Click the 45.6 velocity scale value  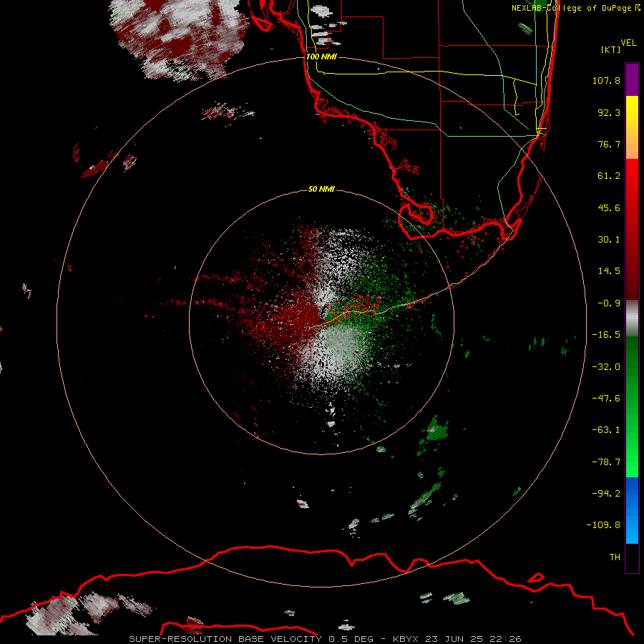[609, 208]
